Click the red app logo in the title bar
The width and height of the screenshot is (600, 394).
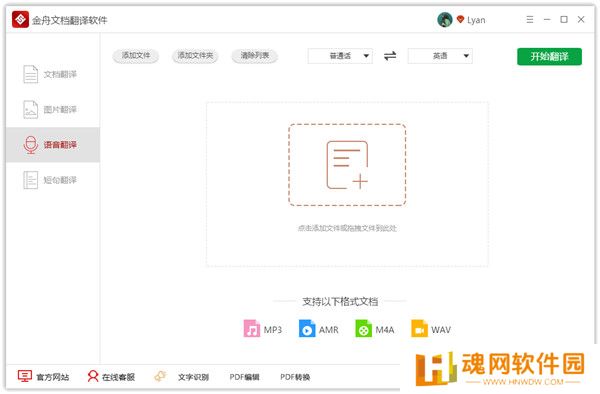pos(20,19)
